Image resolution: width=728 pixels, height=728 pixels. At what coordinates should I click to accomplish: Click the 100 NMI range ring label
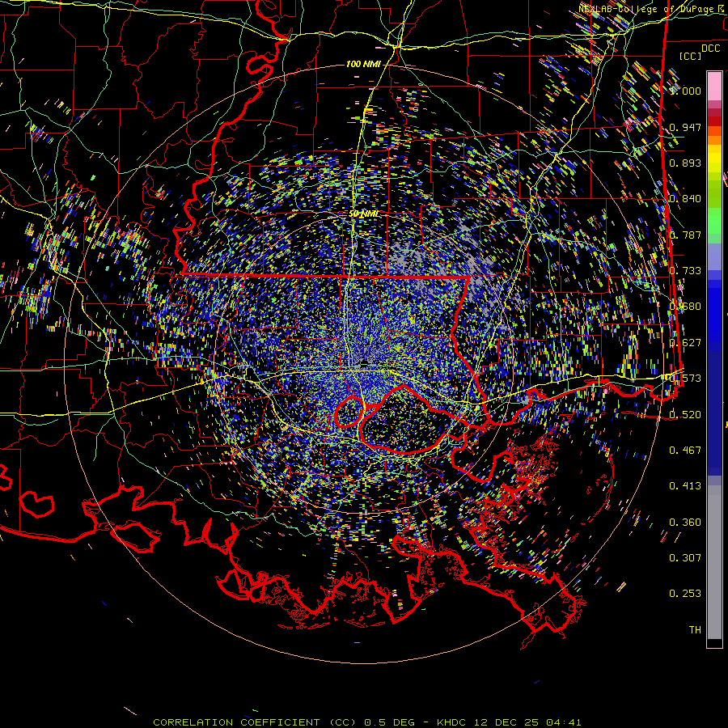[x=363, y=64]
